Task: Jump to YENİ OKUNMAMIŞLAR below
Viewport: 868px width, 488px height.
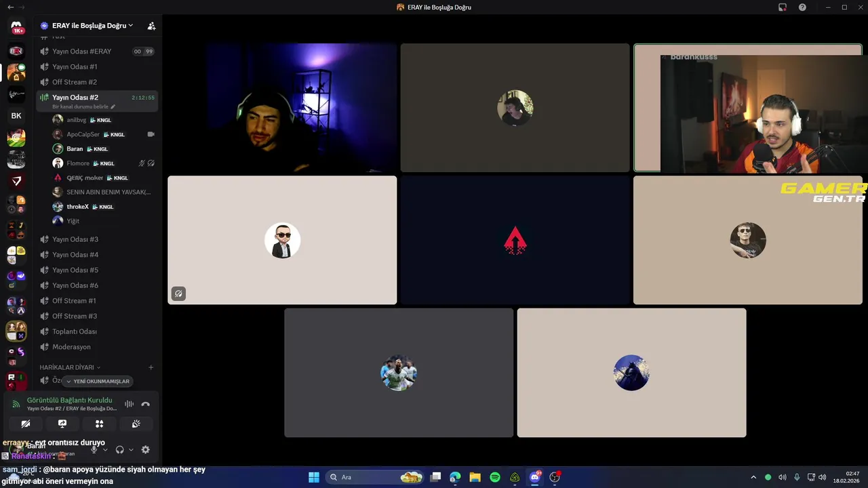Action: click(98, 382)
